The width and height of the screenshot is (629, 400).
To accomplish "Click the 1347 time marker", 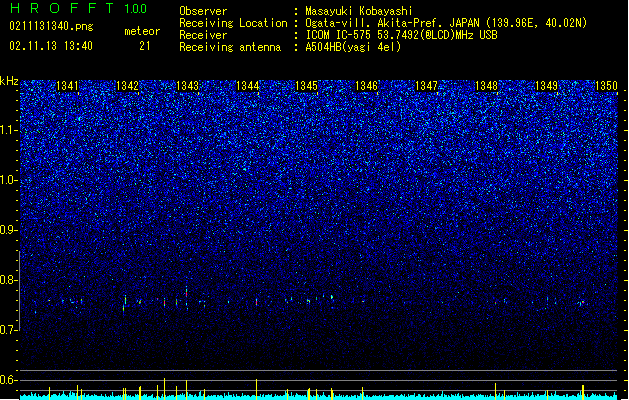I will click(426, 86).
